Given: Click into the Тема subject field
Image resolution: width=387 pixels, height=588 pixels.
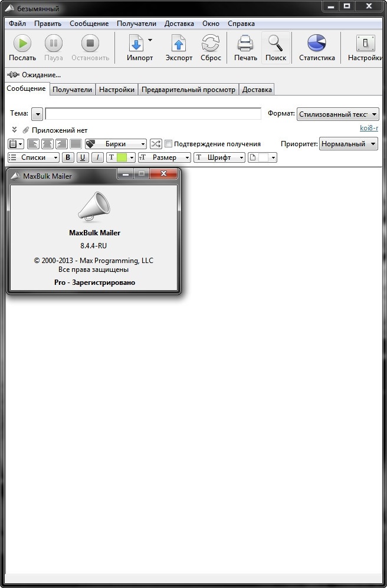Looking at the screenshot, I should 153,114.
